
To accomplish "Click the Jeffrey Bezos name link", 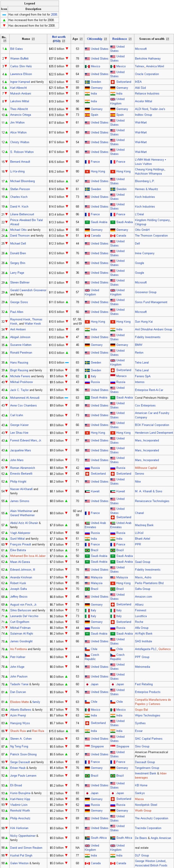I will [19, 597].
